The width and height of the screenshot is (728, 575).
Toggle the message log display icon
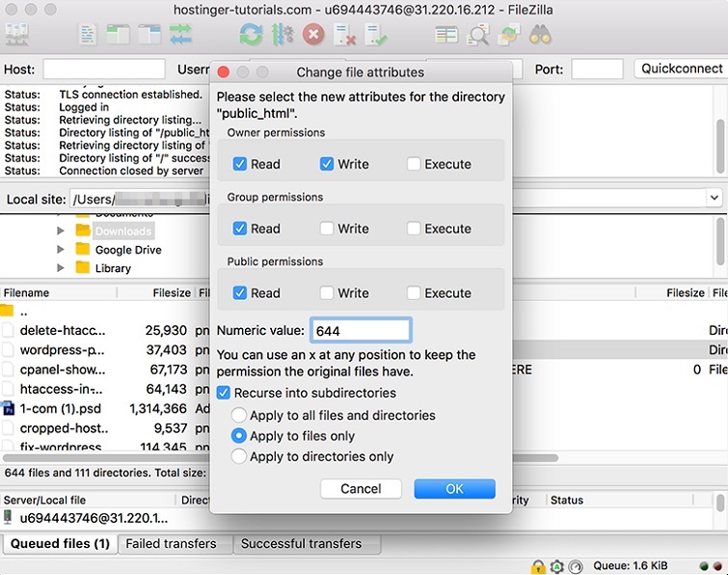tap(88, 36)
